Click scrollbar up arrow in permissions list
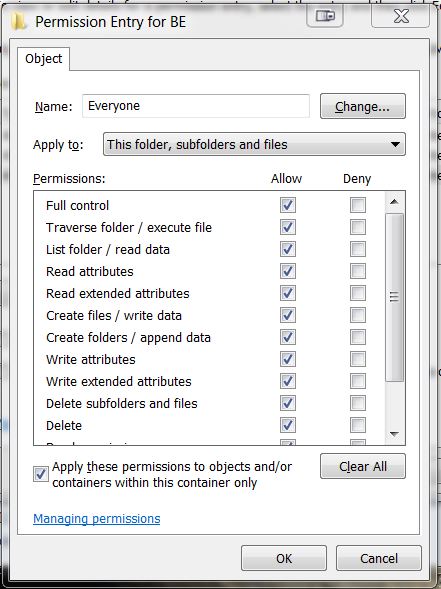Image resolution: width=441 pixels, height=589 pixels. [394, 202]
